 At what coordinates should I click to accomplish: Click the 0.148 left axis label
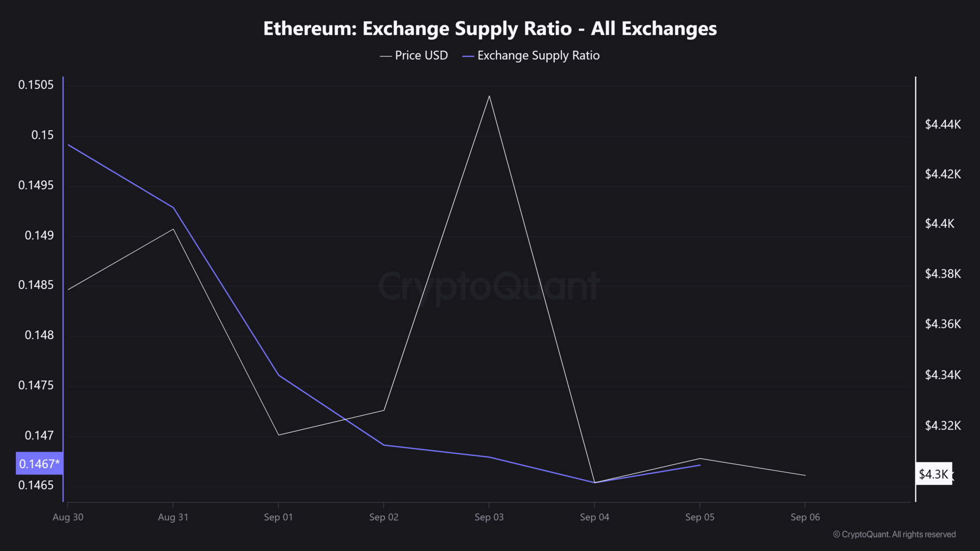pos(39,335)
